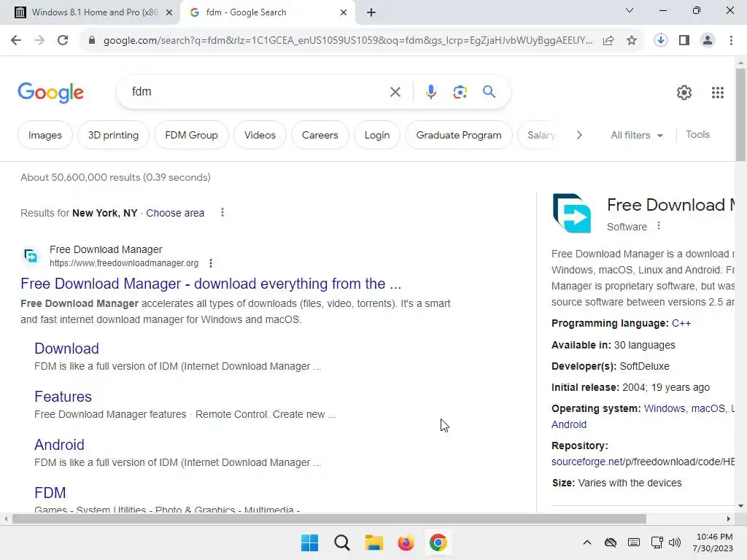The image size is (747, 560).
Task: Select the Login filter chip
Action: click(377, 135)
